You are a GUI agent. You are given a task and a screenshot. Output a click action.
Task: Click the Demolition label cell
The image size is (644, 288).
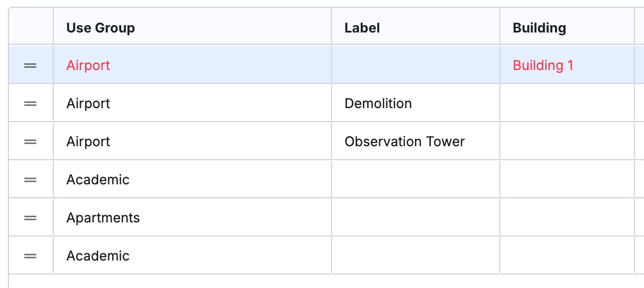pos(416,104)
